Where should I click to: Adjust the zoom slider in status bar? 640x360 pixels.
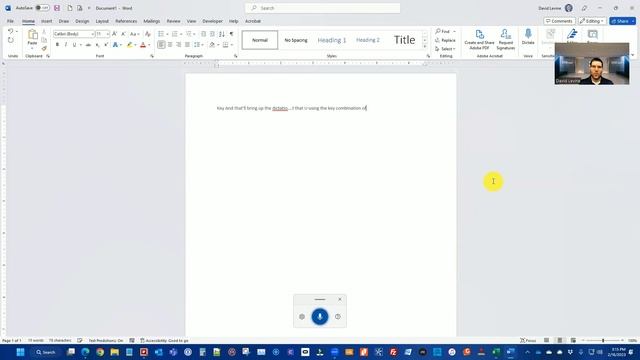click(603, 340)
